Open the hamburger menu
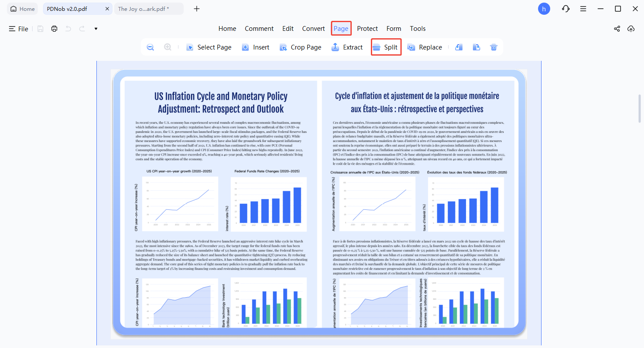The width and height of the screenshot is (644, 348). (583, 9)
